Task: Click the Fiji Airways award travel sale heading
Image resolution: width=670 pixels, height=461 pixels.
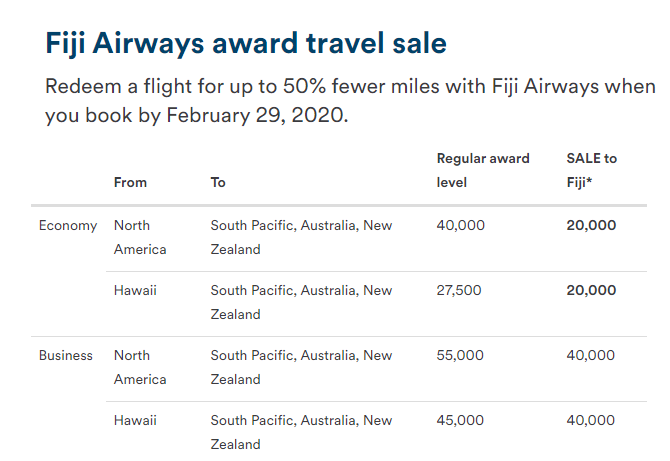Action: click(x=246, y=44)
